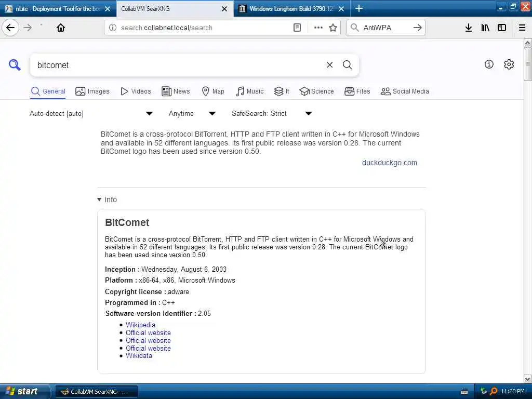Collapse the Info section triangle
Screen dimensions: 532x399
[99, 199]
